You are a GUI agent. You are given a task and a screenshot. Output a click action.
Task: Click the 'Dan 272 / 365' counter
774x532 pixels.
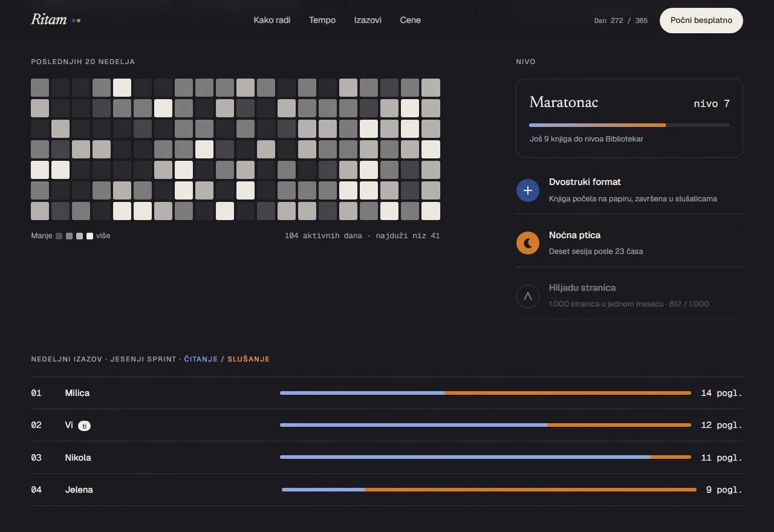pyautogui.click(x=621, y=21)
